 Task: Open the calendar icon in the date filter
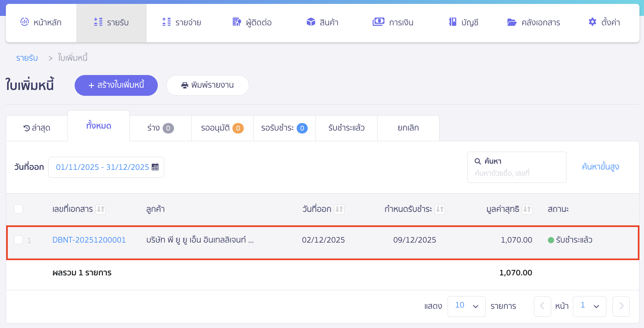tap(155, 167)
